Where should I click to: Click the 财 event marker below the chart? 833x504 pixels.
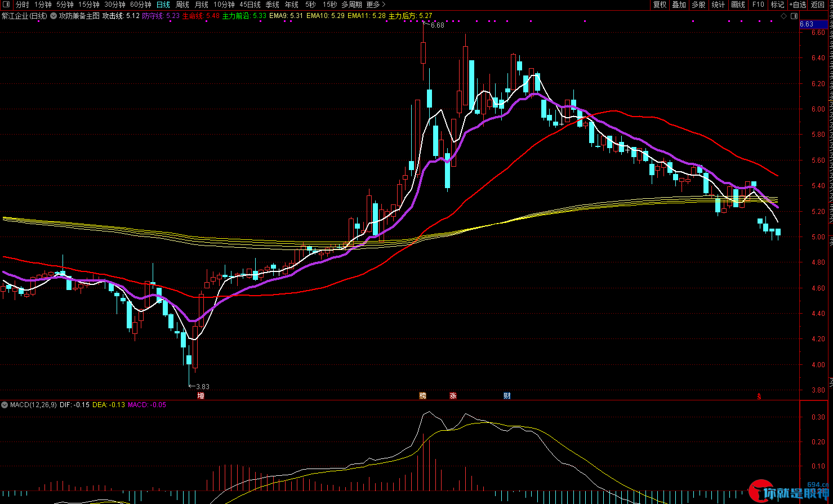(x=507, y=396)
